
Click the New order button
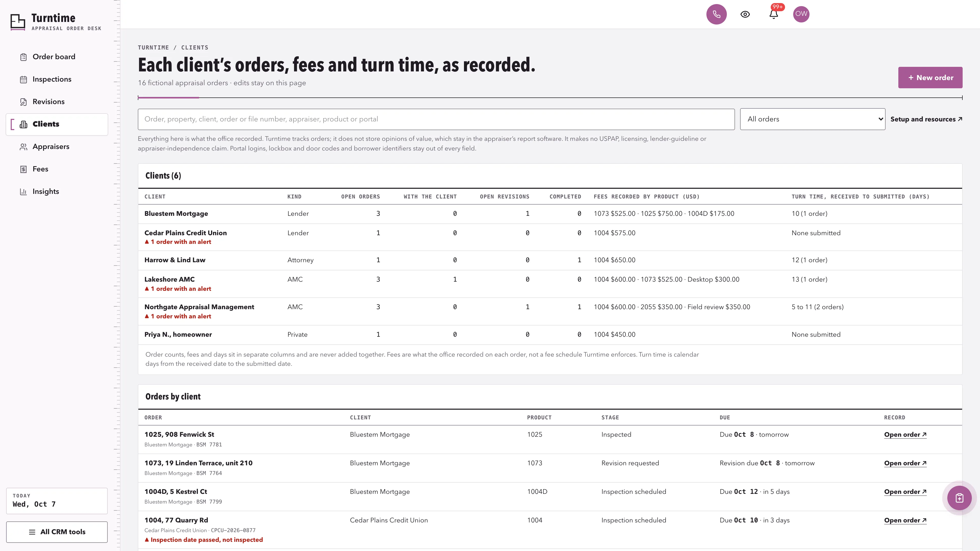click(930, 78)
